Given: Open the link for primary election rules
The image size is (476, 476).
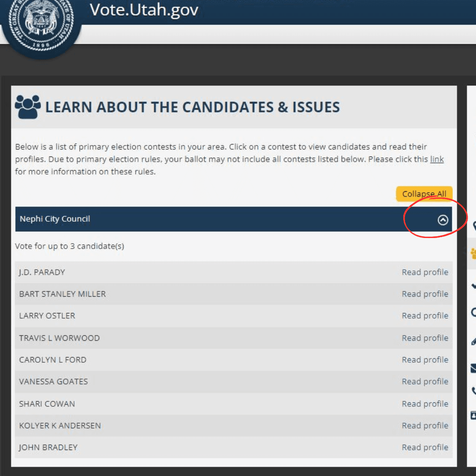Looking at the screenshot, I should (437, 159).
